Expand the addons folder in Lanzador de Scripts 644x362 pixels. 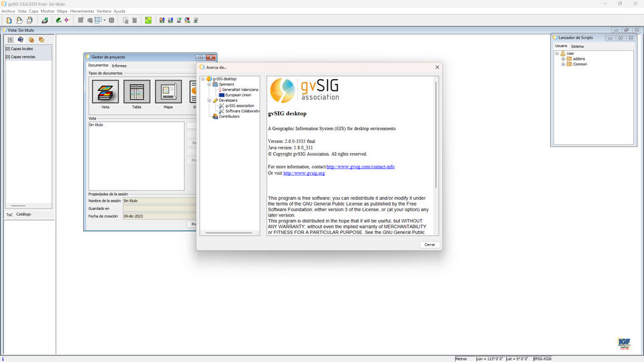click(x=563, y=59)
